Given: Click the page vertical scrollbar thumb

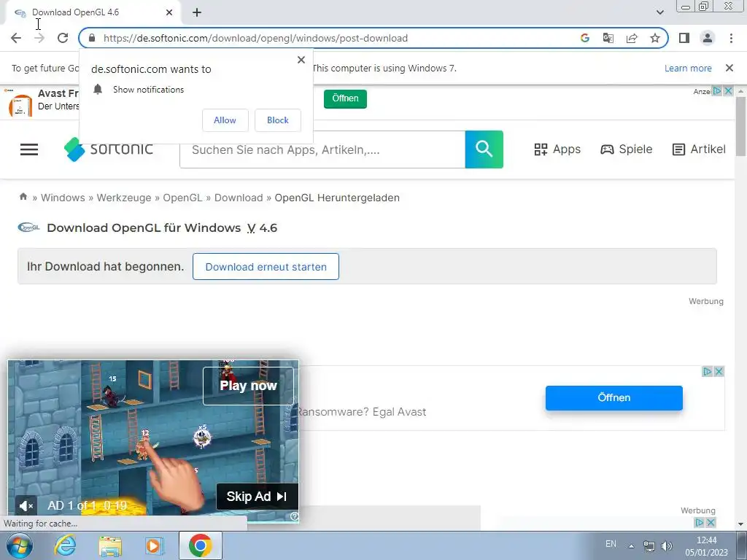Looking at the screenshot, I should (x=740, y=126).
